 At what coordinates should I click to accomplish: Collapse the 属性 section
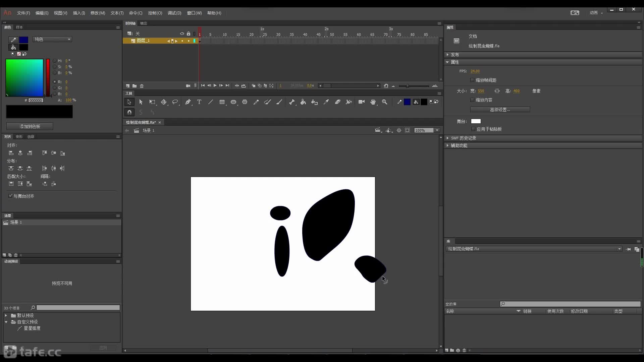(x=447, y=62)
